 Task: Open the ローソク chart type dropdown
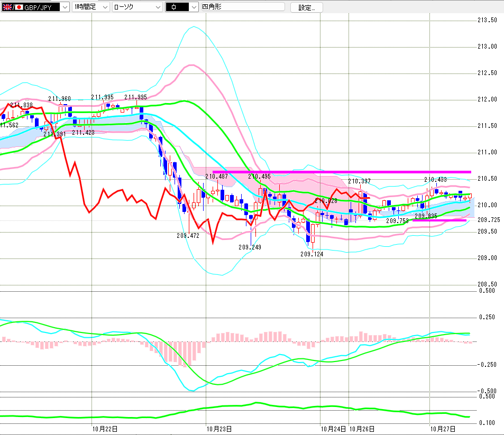[x=138, y=7]
